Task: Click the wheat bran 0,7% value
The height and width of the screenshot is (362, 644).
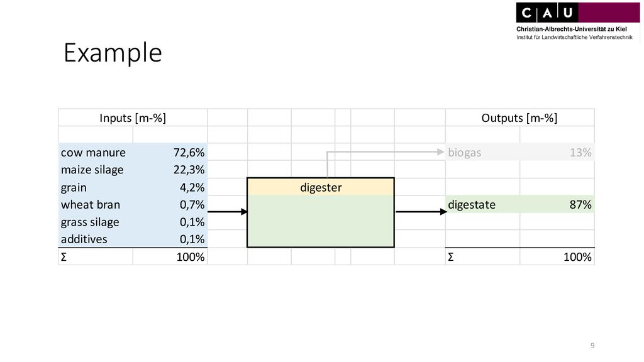Action: pos(192,204)
